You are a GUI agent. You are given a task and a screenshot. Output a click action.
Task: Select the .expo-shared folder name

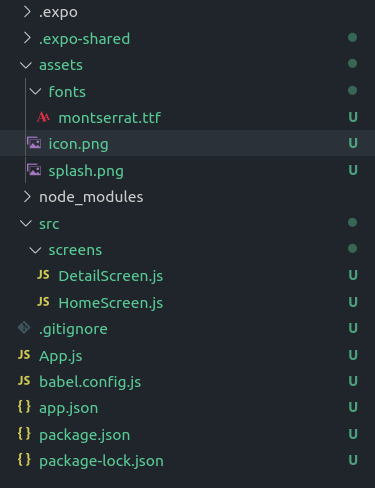pos(84,39)
